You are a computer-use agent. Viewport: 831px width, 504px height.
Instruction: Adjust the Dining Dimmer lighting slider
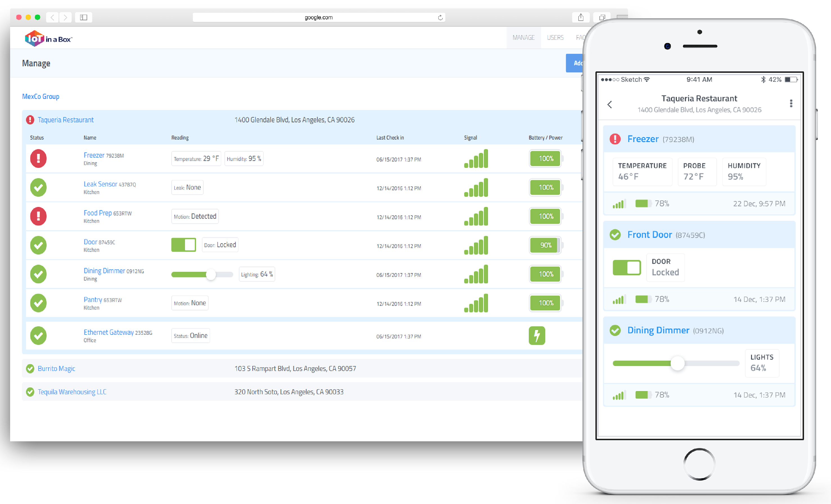[x=211, y=274]
